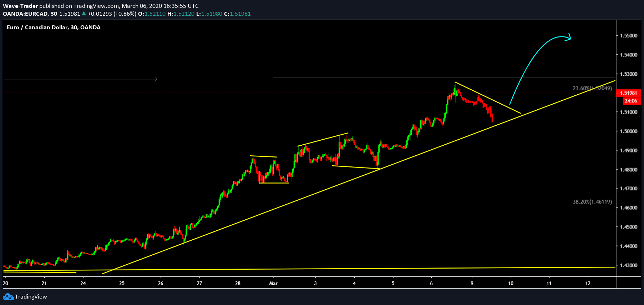This screenshot has height=305, width=644.
Task: Click the 23.60% Fibonacci level label
Action: pos(592,88)
